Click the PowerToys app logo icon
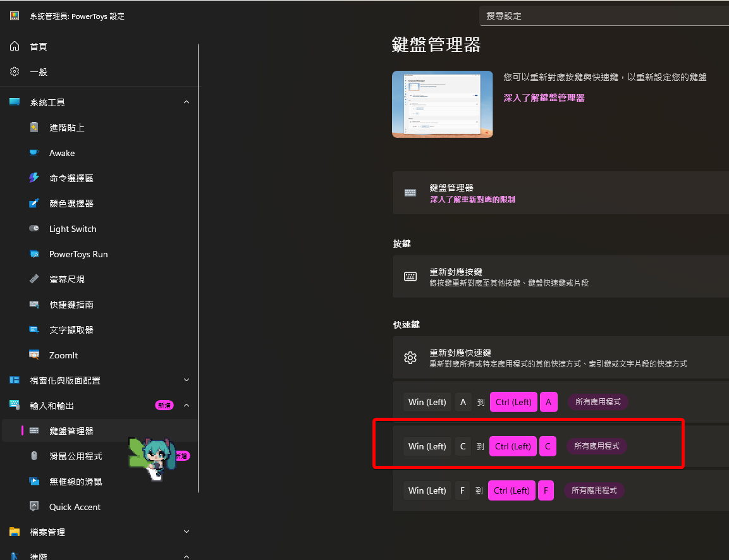 15,16
